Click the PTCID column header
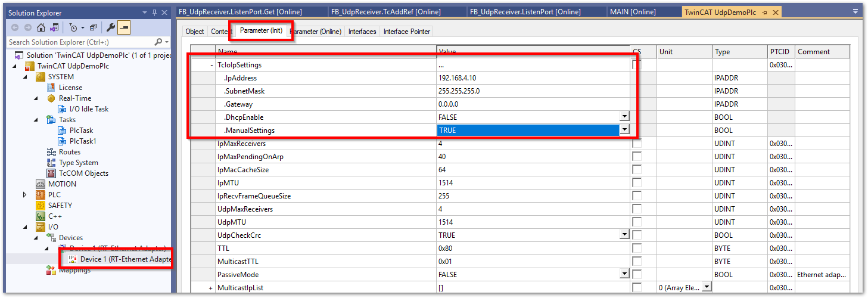This screenshot has width=868, height=298. (782, 52)
